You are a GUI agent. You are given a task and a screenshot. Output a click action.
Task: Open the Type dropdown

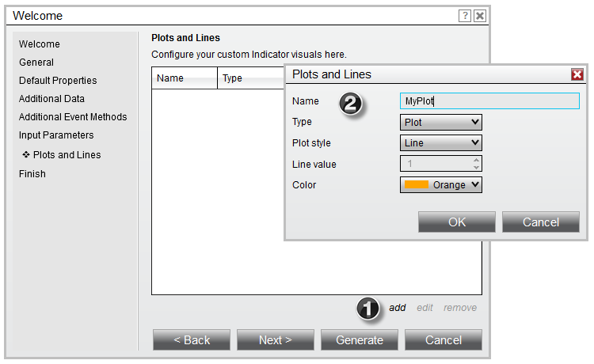(x=441, y=122)
